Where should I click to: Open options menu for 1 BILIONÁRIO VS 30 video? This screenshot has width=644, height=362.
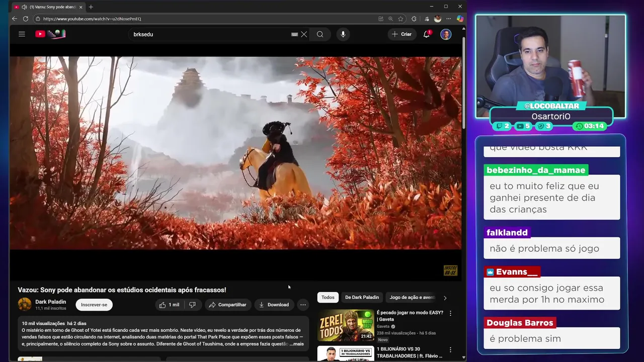450,350
